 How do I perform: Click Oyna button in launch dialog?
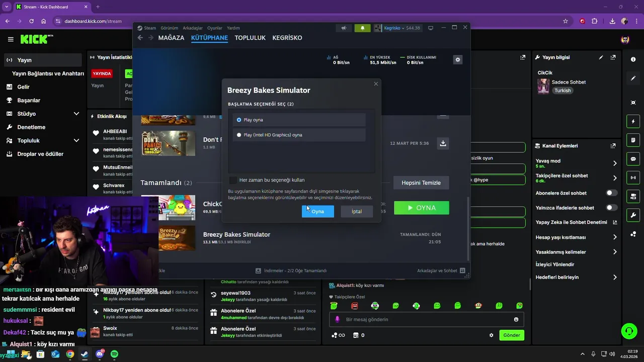[317, 211]
